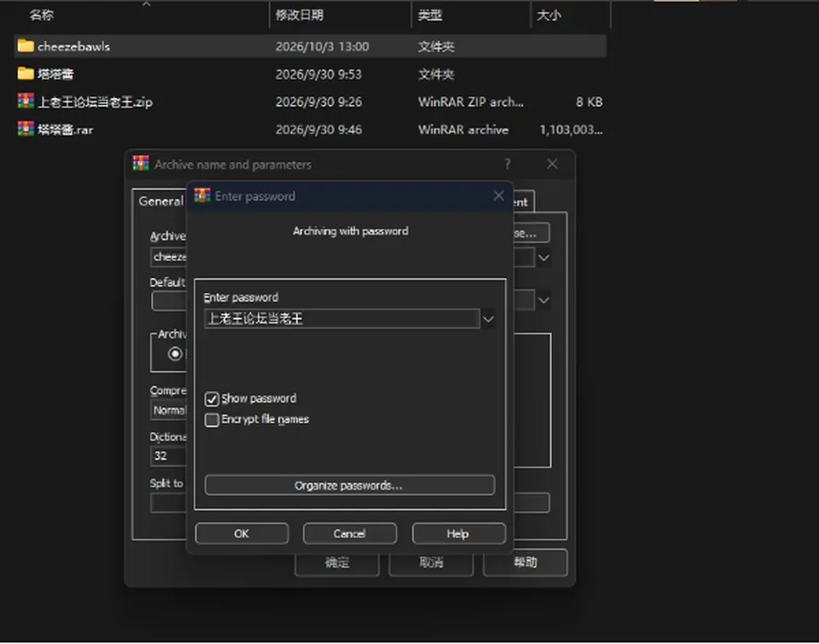Select the file name cheezebawls
Viewport: 819px width, 644px height.
[x=73, y=46]
